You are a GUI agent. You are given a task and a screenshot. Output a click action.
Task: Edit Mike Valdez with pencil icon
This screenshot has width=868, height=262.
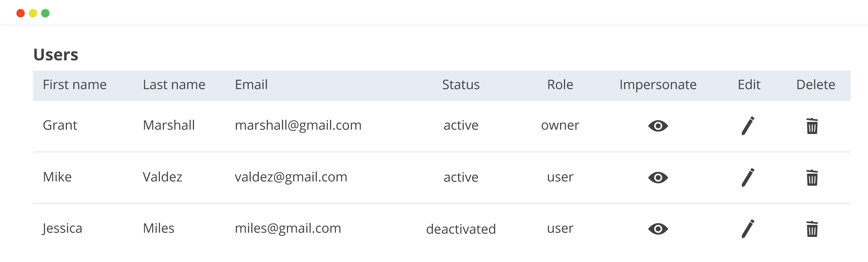point(748,177)
